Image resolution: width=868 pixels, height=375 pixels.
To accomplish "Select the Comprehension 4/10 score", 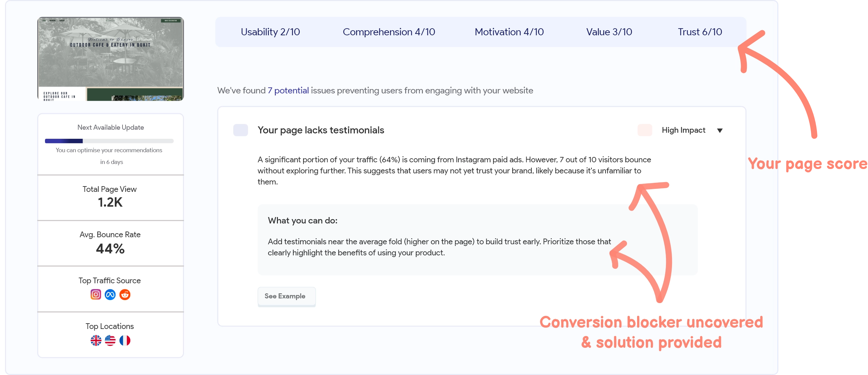I will (388, 32).
